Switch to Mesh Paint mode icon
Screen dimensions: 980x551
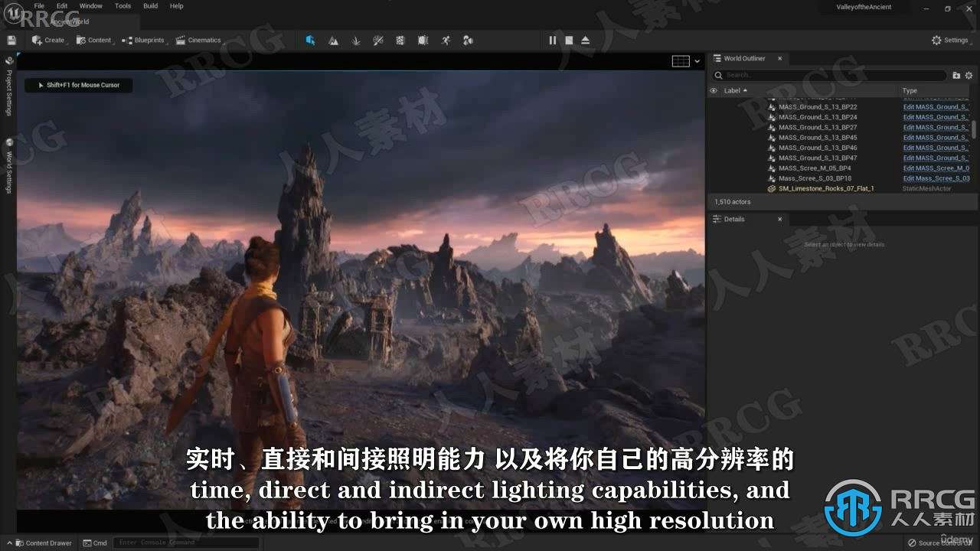pos(378,40)
